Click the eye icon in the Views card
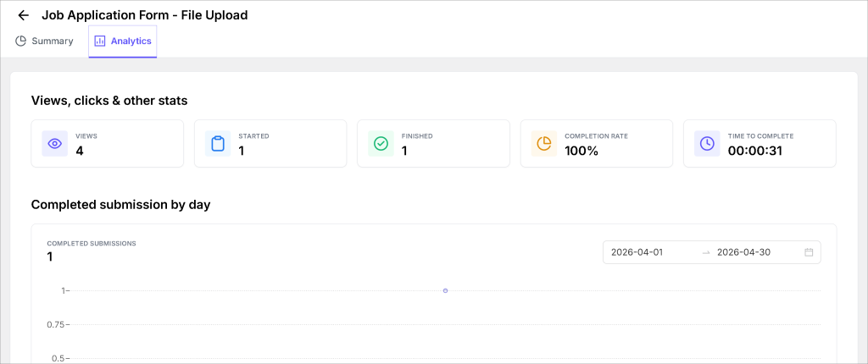868x364 pixels. coord(55,144)
